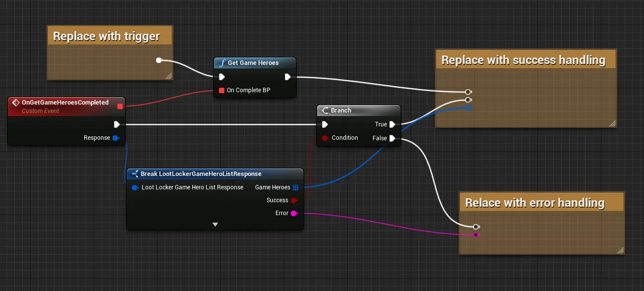Click the Get Game Heroes function icon

pos(222,63)
